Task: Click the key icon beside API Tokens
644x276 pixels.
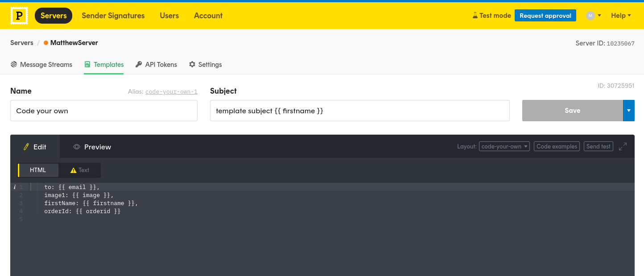Action: pyautogui.click(x=139, y=64)
